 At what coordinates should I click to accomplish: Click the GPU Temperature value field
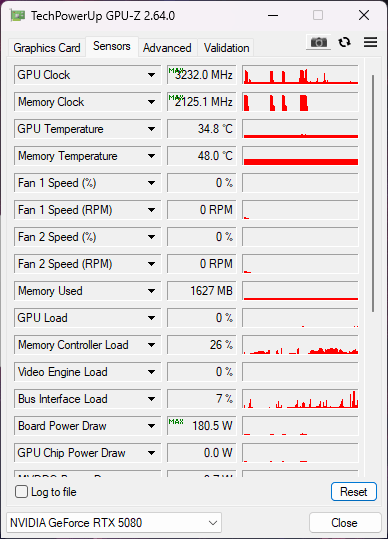coord(202,129)
